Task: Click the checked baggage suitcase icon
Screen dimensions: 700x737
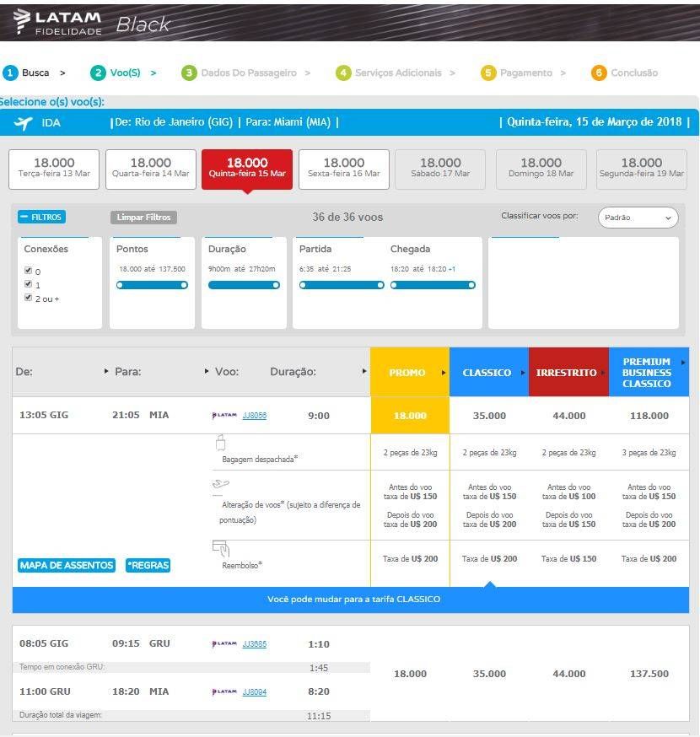Action: pos(220,443)
